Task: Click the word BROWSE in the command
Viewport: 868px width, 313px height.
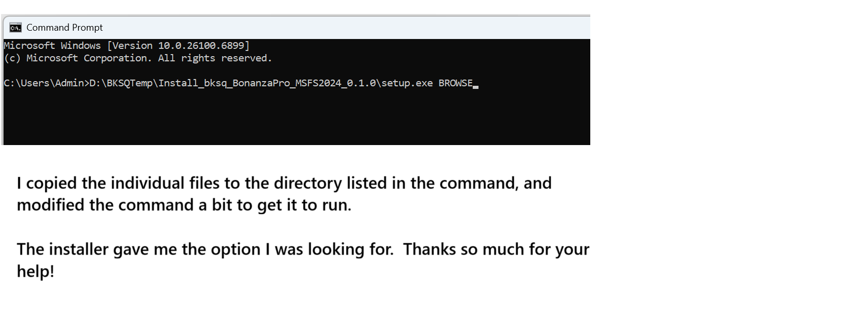Action: (456, 83)
